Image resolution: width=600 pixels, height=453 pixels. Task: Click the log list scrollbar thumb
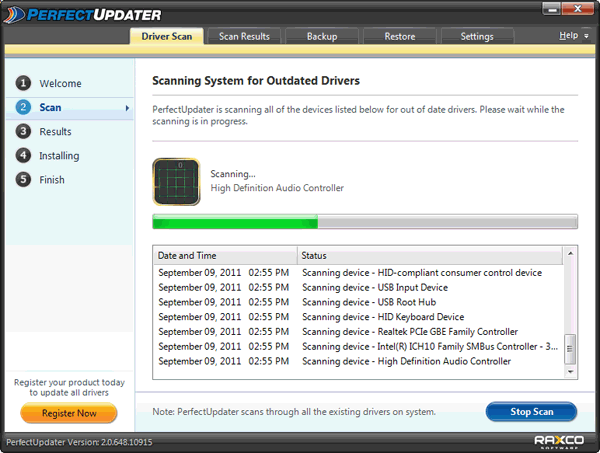(570, 349)
